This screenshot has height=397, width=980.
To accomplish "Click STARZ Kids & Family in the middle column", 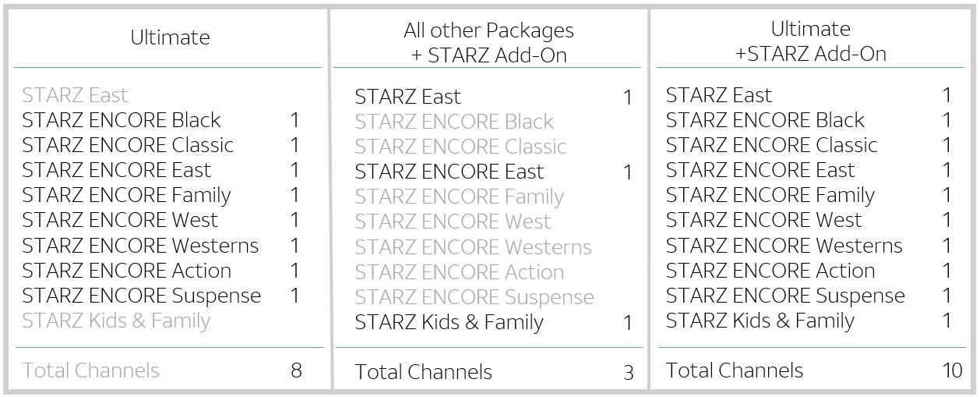I will coord(449,322).
